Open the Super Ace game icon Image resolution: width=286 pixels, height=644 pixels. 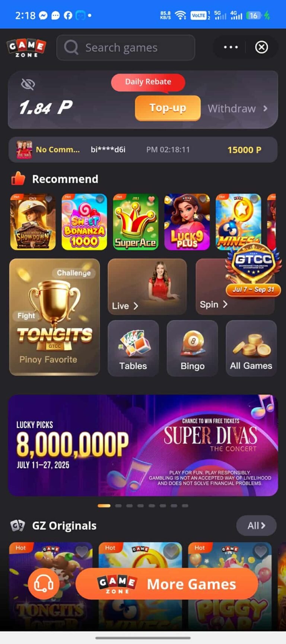[x=136, y=222]
